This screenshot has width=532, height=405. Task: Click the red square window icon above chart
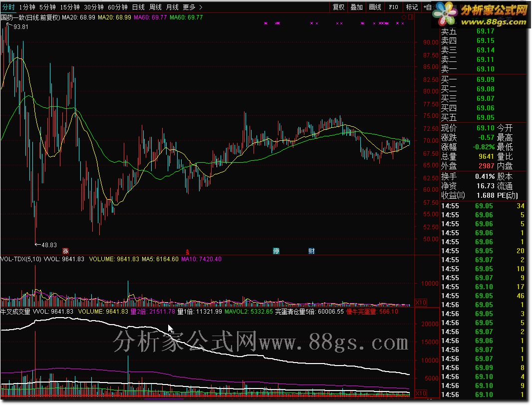(411, 17)
